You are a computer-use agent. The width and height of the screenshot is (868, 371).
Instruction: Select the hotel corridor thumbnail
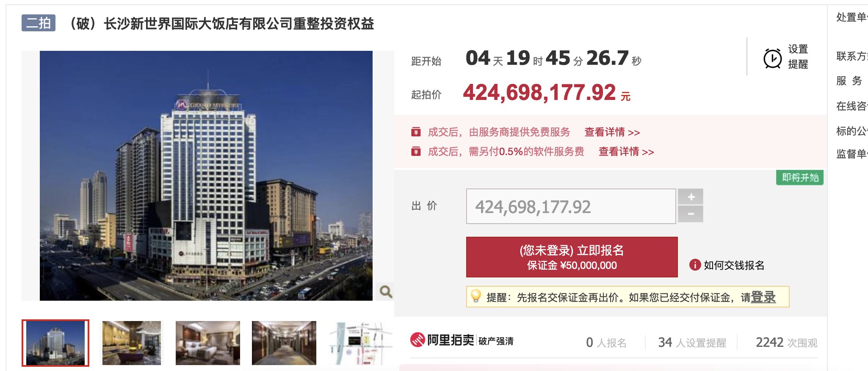coord(284,343)
